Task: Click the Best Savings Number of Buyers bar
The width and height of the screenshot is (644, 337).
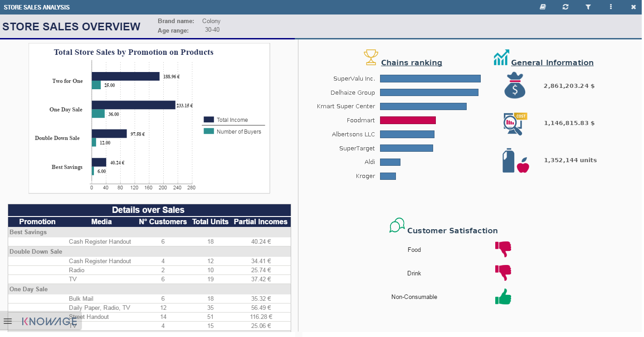Action: click(93, 171)
